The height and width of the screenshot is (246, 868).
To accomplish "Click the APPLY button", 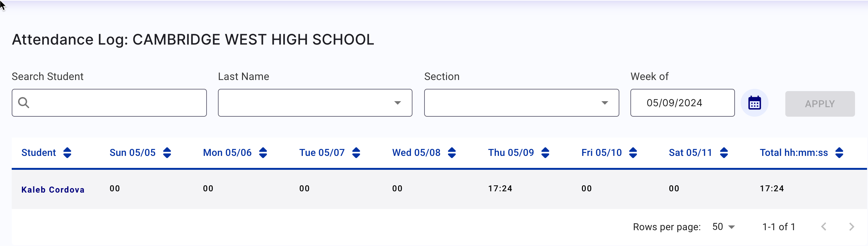I will 820,104.
